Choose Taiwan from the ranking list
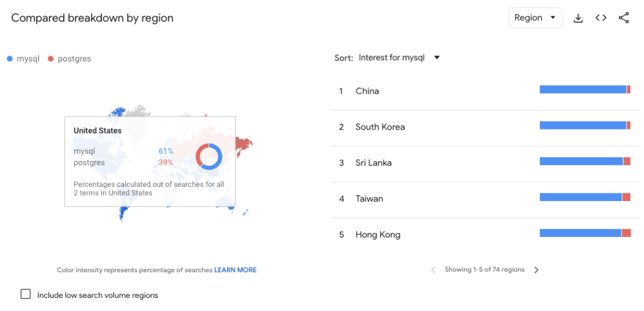This screenshot has height=311, width=644. pyautogui.click(x=369, y=199)
